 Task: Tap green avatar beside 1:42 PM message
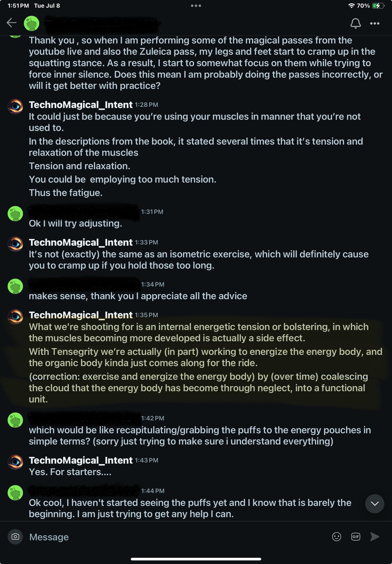pos(15,420)
